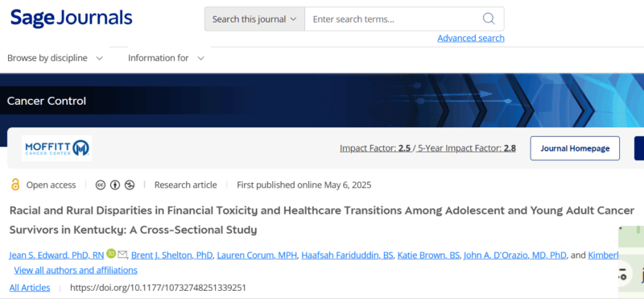
Task: Click the orange open access lock icon
Action: 15,185
